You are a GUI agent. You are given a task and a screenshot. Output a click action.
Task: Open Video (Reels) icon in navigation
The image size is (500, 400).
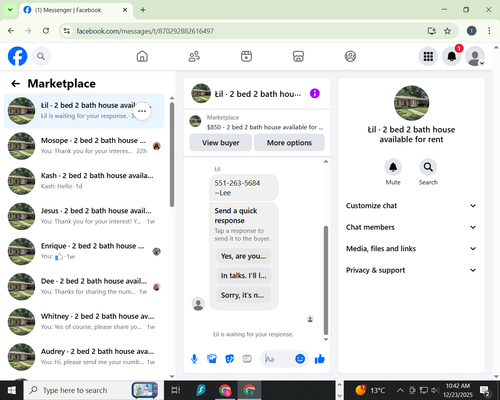(246, 56)
